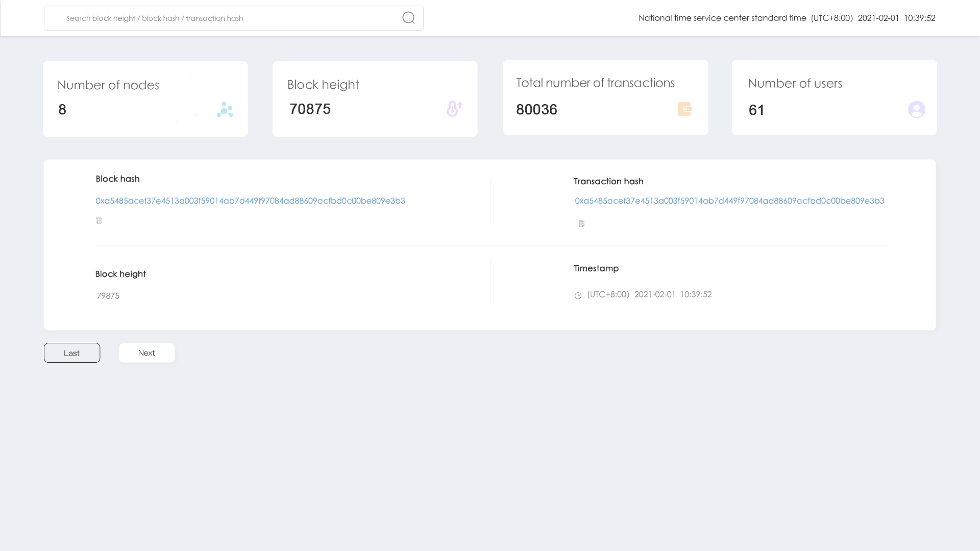Focus the block/transaction search field
The image size is (980, 551).
click(x=225, y=18)
